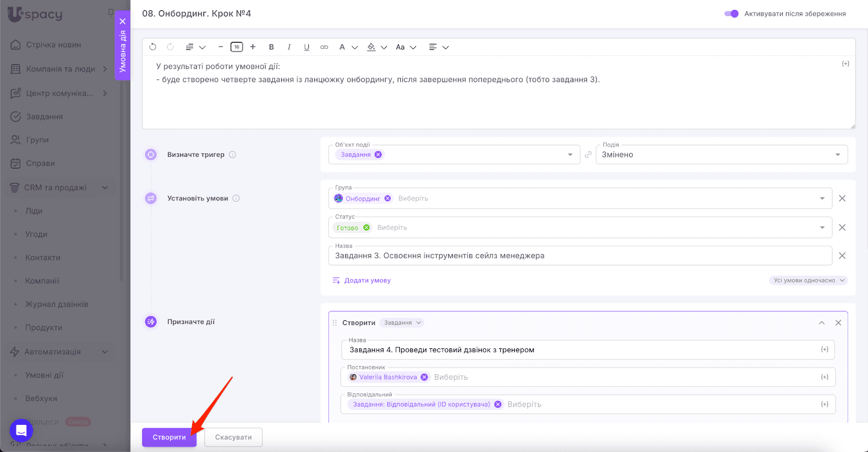Click the Створити button
The height and width of the screenshot is (452, 868).
(x=169, y=437)
